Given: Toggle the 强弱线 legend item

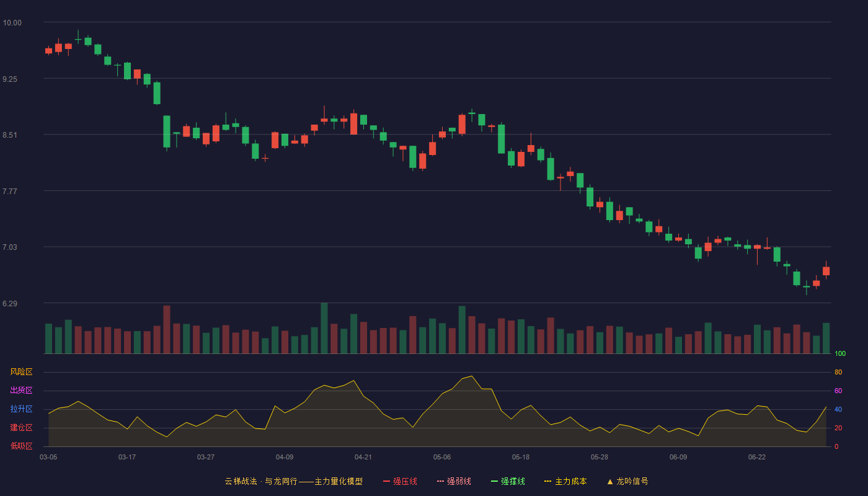Looking at the screenshot, I should click(x=454, y=481).
